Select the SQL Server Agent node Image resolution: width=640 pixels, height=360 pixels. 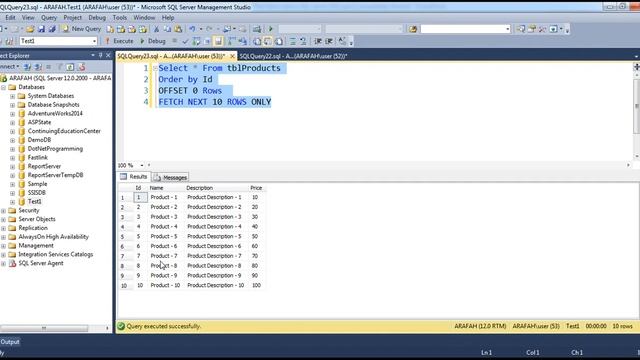[41, 263]
